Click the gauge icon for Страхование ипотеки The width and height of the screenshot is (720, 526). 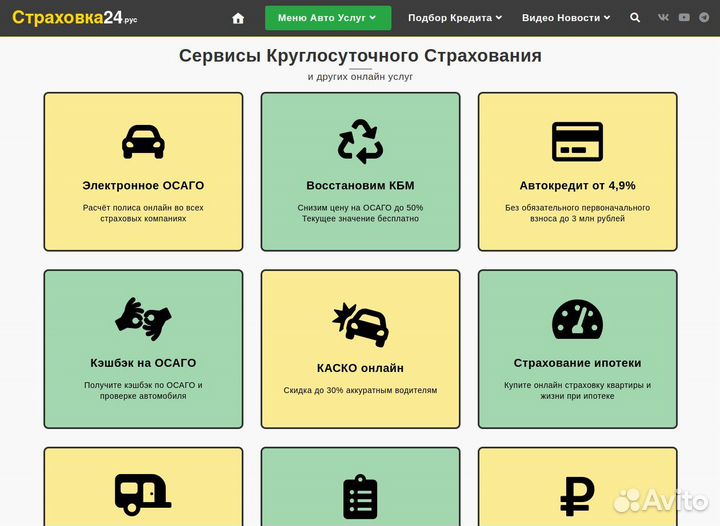tap(577, 319)
